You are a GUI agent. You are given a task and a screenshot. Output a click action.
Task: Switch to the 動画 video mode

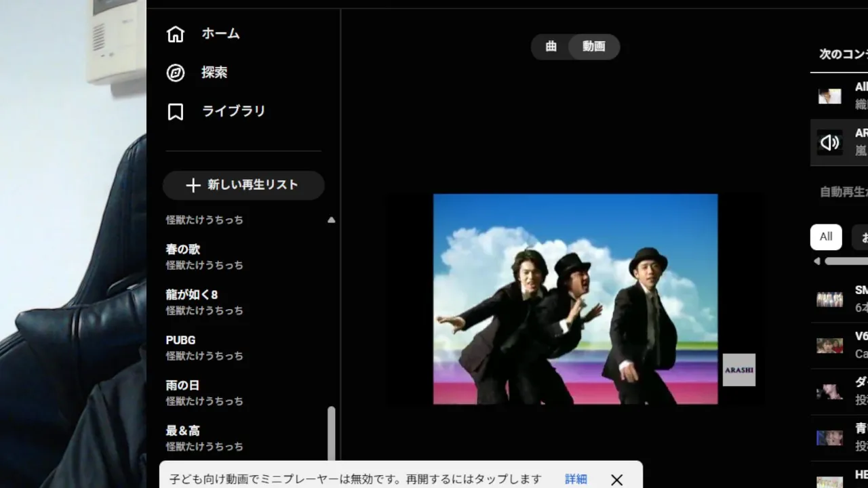point(593,46)
